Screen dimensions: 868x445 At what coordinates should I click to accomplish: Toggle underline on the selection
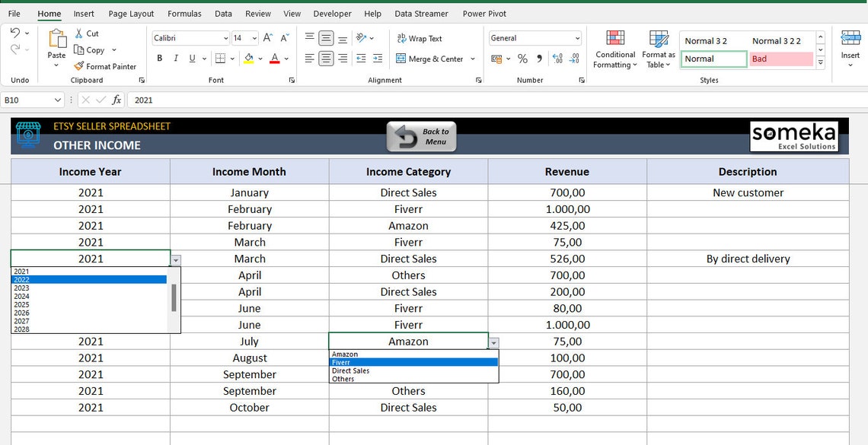tap(190, 58)
